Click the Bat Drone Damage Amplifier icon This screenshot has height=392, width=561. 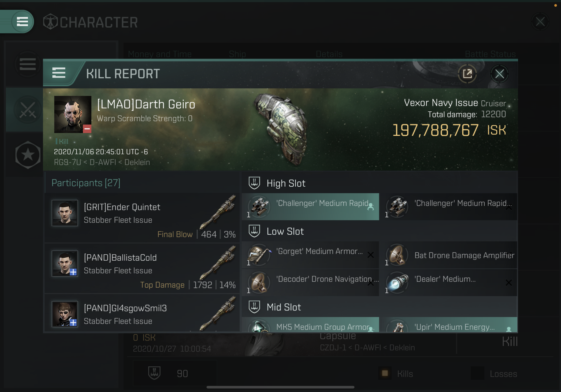point(397,255)
